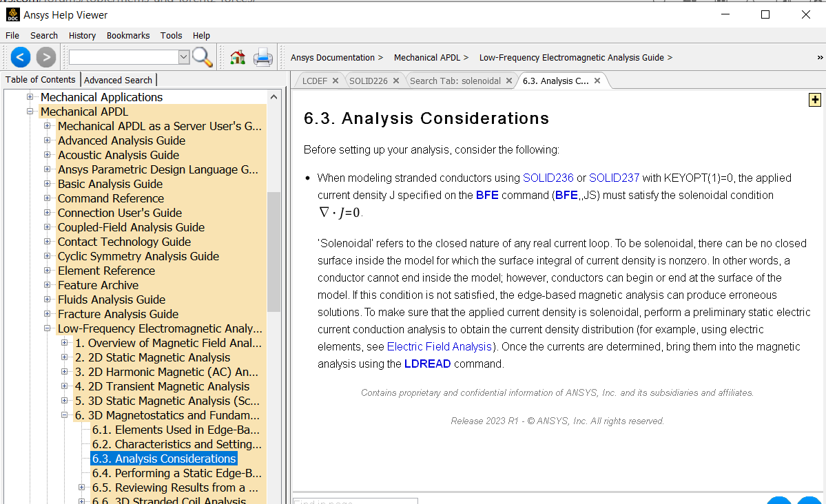
Task: Click Ansys Documentation in the breadcrumb
Action: (333, 57)
